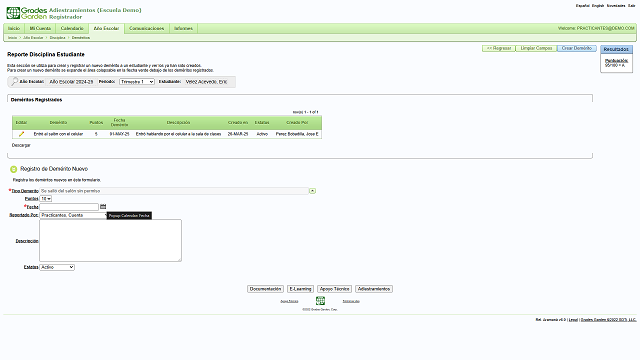The height and width of the screenshot is (360, 640).
Task: Sort by the Creado Por column header
Action: [297, 122]
